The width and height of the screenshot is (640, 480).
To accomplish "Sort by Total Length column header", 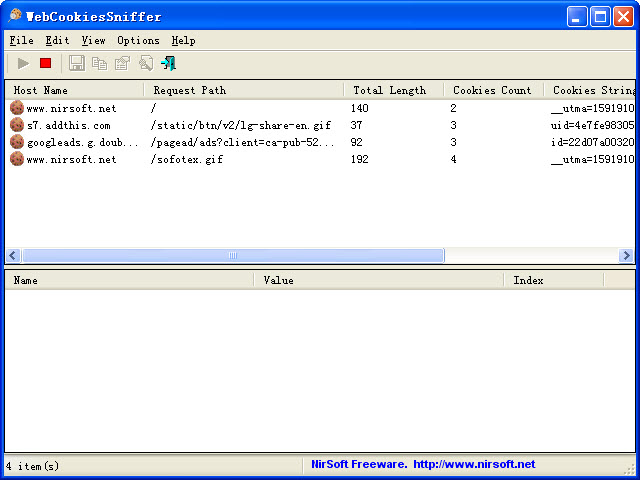I will [x=393, y=90].
